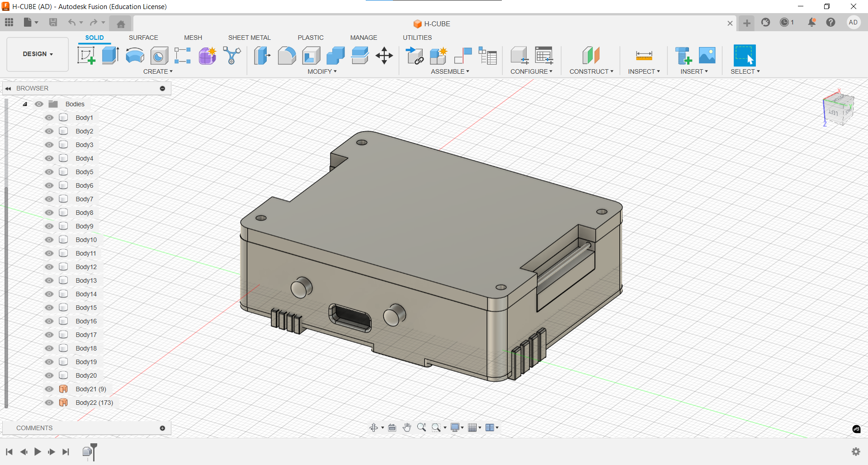Screen dimensions: 868x465
Task: Toggle visibility of Body16
Action: click(x=49, y=321)
